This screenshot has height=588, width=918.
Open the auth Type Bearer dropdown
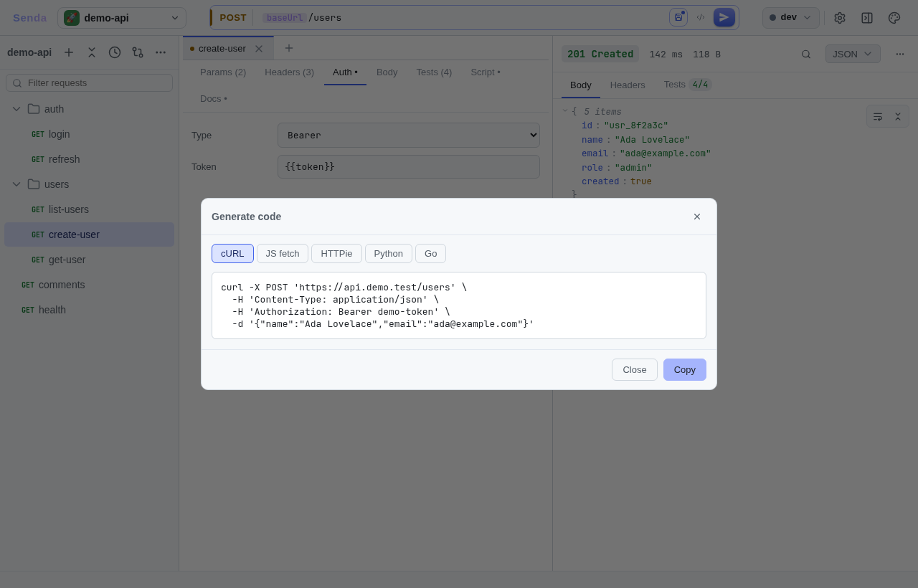pos(409,135)
